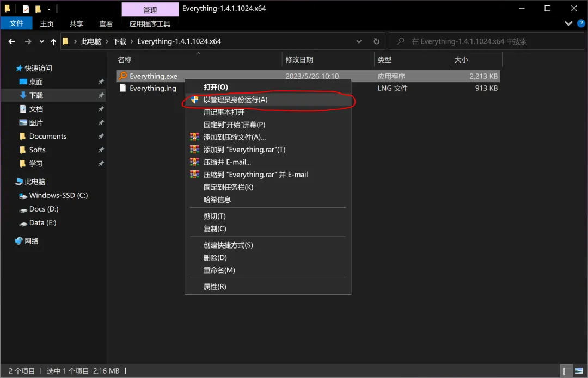Click the folder icon in address bar
Screen dimensions: 588x378
65,41
